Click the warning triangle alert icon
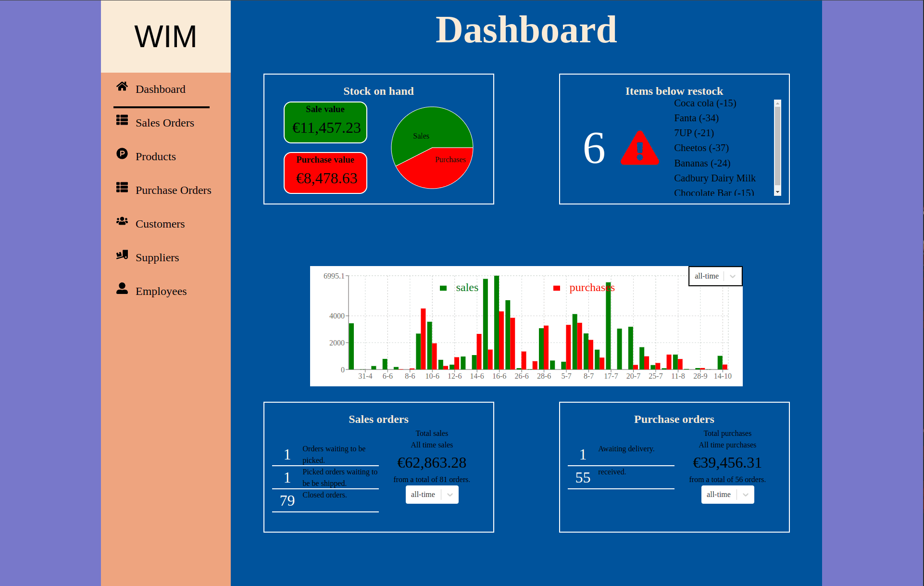This screenshot has width=924, height=586. 641,148
